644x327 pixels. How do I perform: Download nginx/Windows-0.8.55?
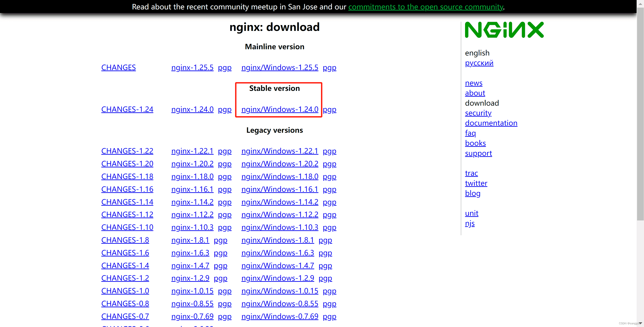point(280,303)
